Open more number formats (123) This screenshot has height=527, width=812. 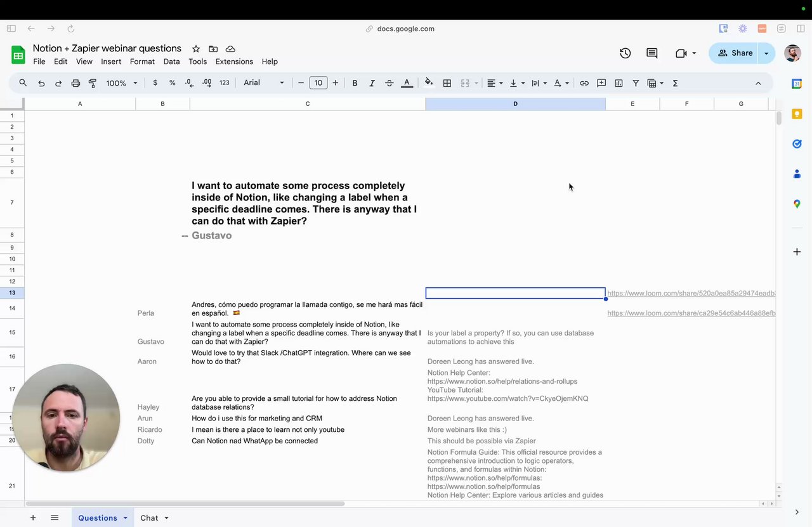[x=224, y=83]
